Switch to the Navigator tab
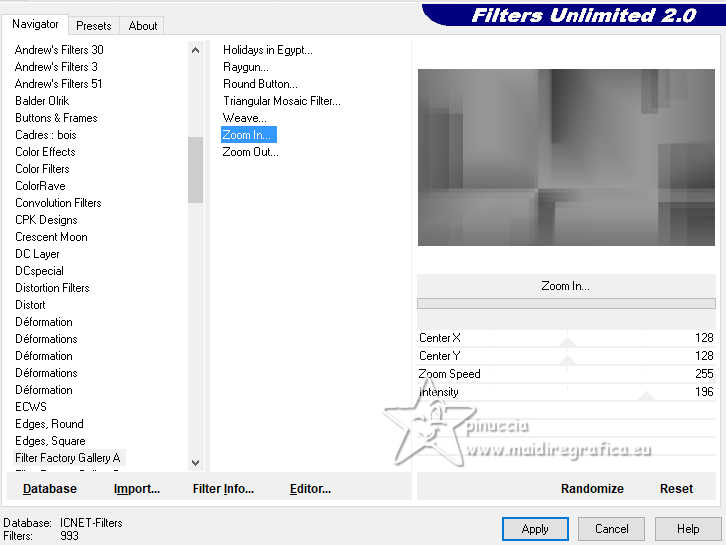This screenshot has width=726, height=545. click(x=35, y=25)
